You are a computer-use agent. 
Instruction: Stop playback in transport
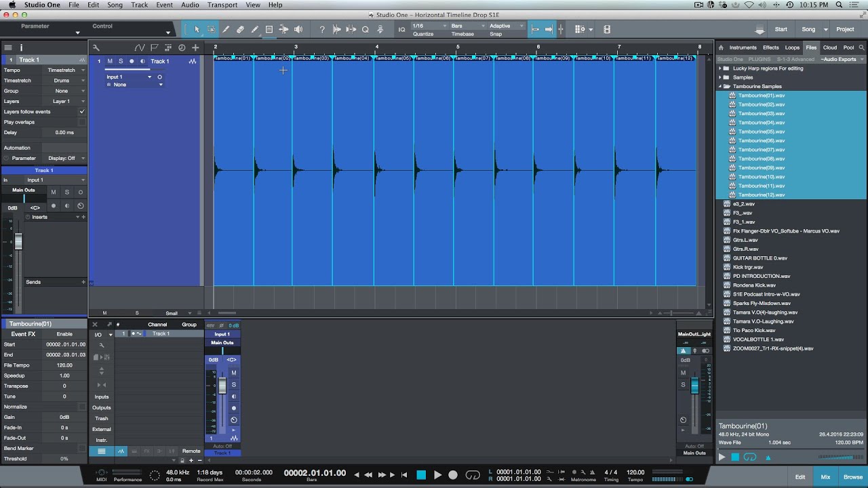[421, 475]
